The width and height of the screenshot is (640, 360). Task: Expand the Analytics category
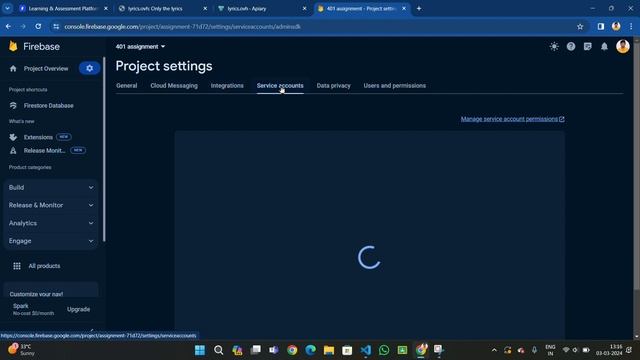pos(51,223)
